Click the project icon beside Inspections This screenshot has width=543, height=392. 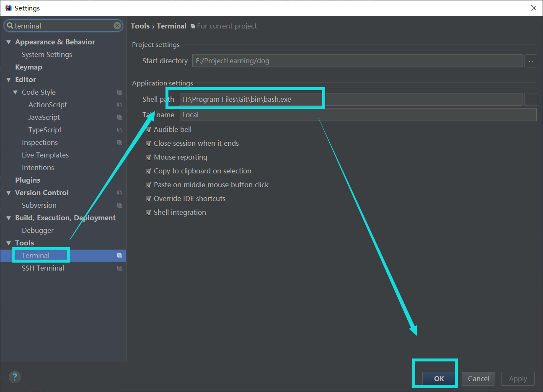tap(119, 142)
